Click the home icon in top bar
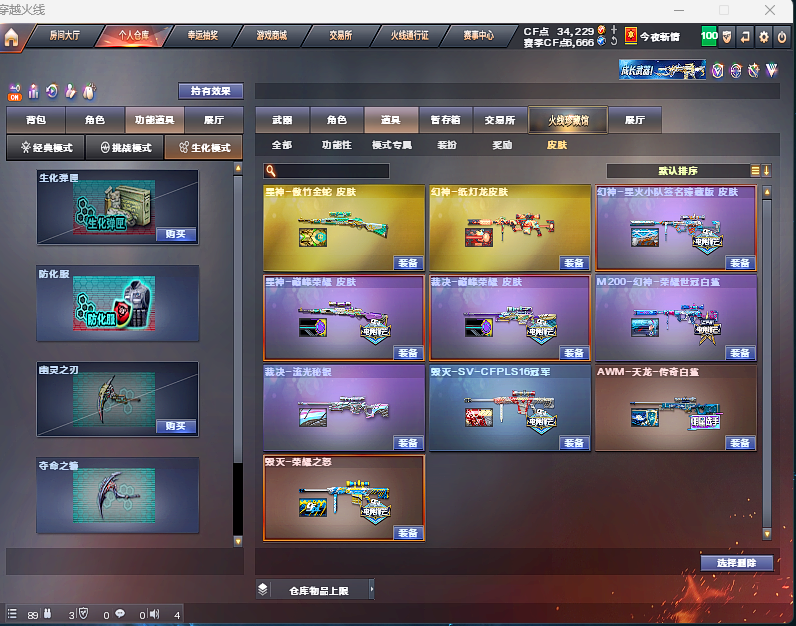Screen dimensions: 796x626 [11, 37]
